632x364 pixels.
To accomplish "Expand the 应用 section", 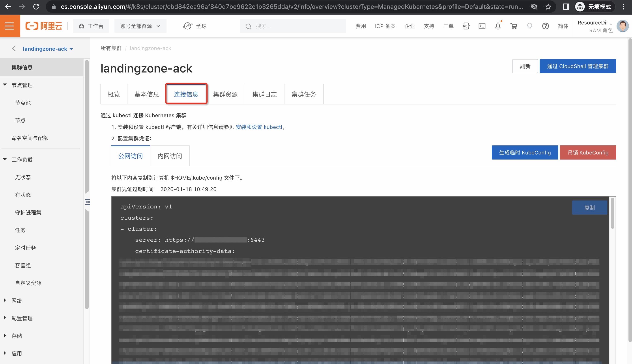I will point(5,353).
